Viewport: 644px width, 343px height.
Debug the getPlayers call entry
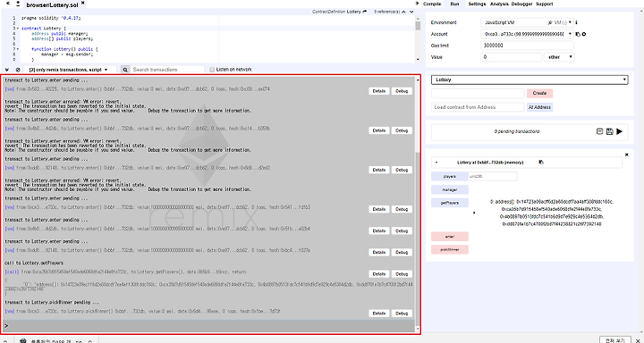coord(402,273)
